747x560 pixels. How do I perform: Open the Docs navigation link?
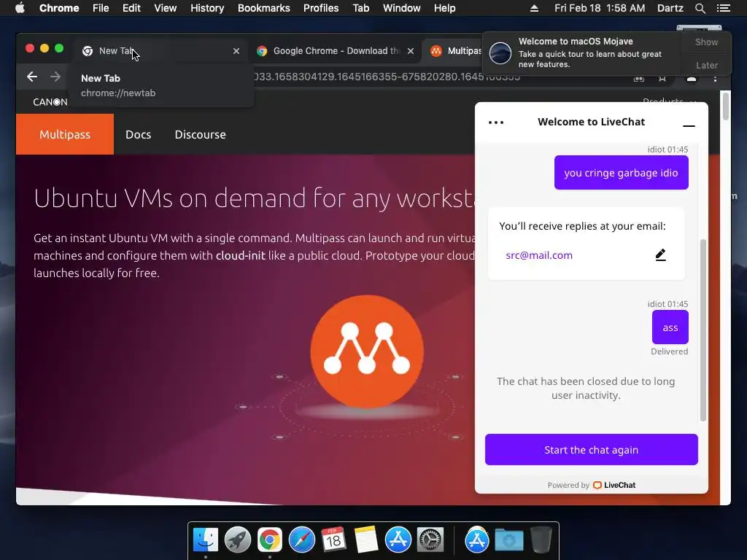(x=138, y=134)
